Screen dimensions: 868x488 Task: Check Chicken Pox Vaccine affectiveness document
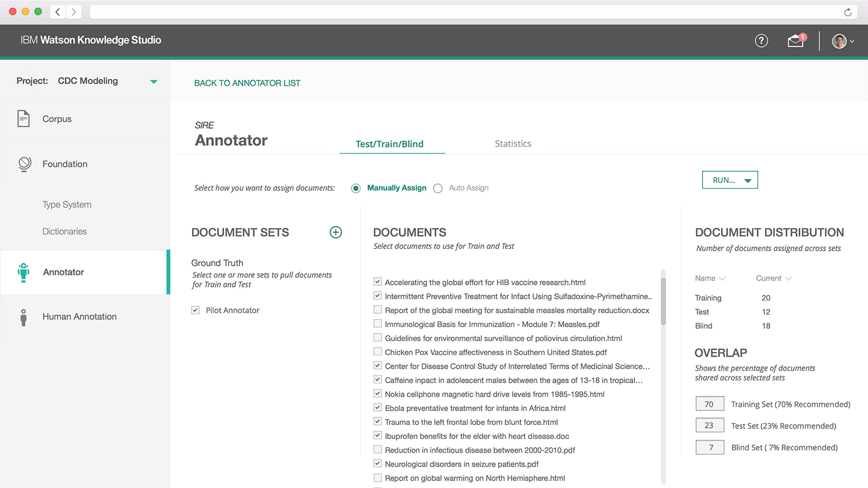click(378, 351)
